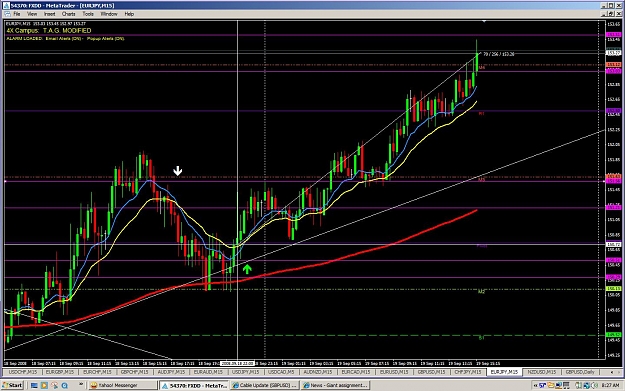Select the 54370: FXDD MetaTrader taskbar button
625x391 pixels.
point(194,385)
